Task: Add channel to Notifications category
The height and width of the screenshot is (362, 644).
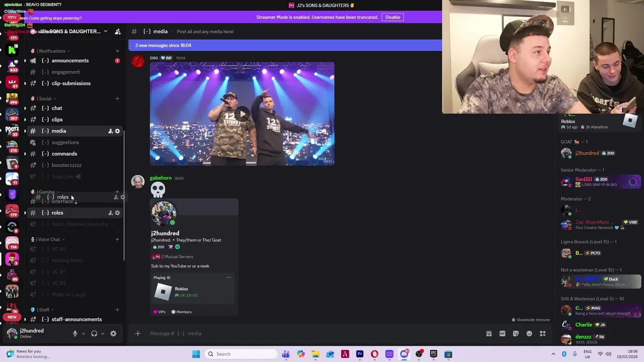Action: click(x=117, y=51)
